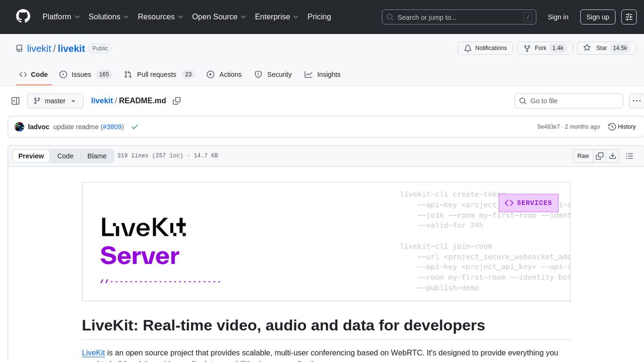Viewport: 644px width, 362px height.
Task: Open the Actions tab
Action: (x=224, y=74)
